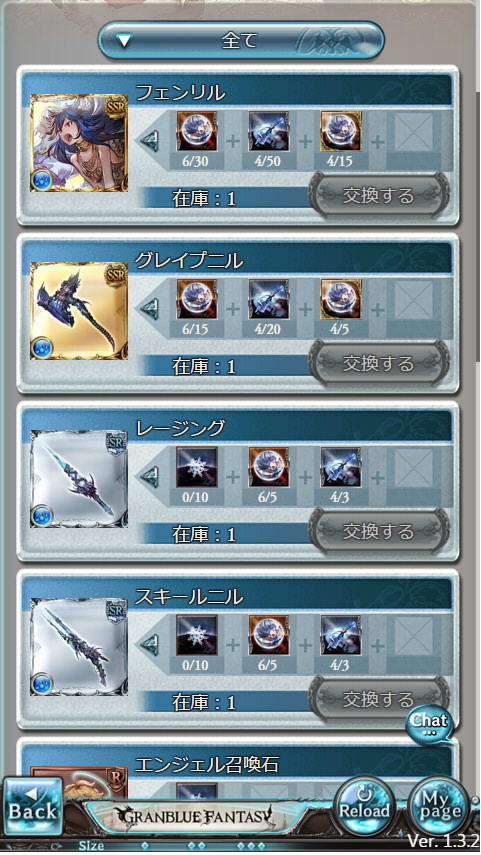Image resolution: width=481 pixels, height=855 pixels.
Task: Select the スキールニル weapon icon
Action: click(x=79, y=647)
